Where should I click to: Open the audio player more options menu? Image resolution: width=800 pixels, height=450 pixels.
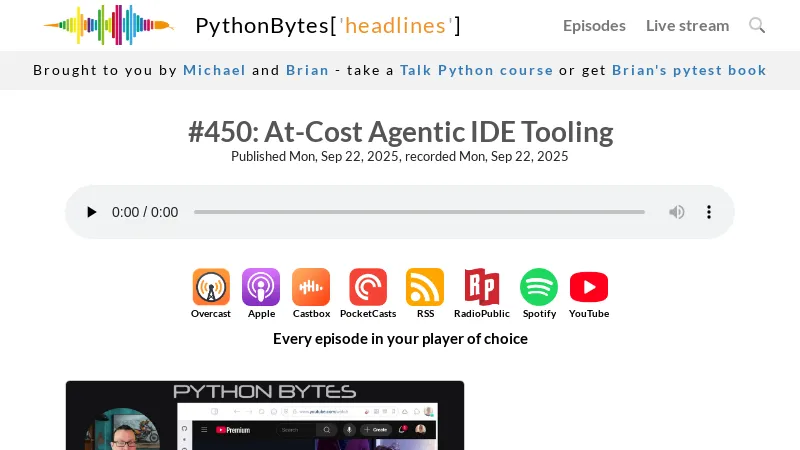tap(709, 212)
